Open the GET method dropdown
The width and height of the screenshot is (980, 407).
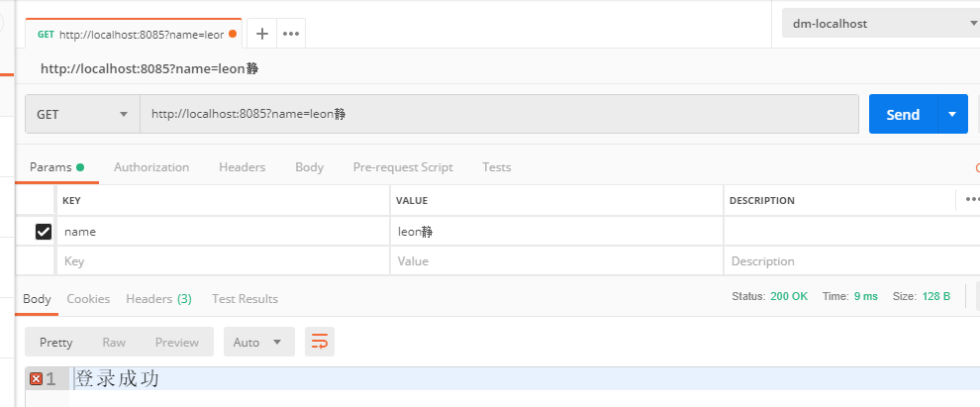pyautogui.click(x=82, y=114)
